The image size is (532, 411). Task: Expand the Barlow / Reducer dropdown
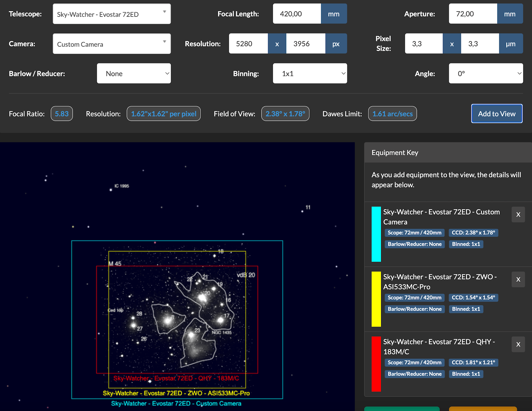(134, 73)
